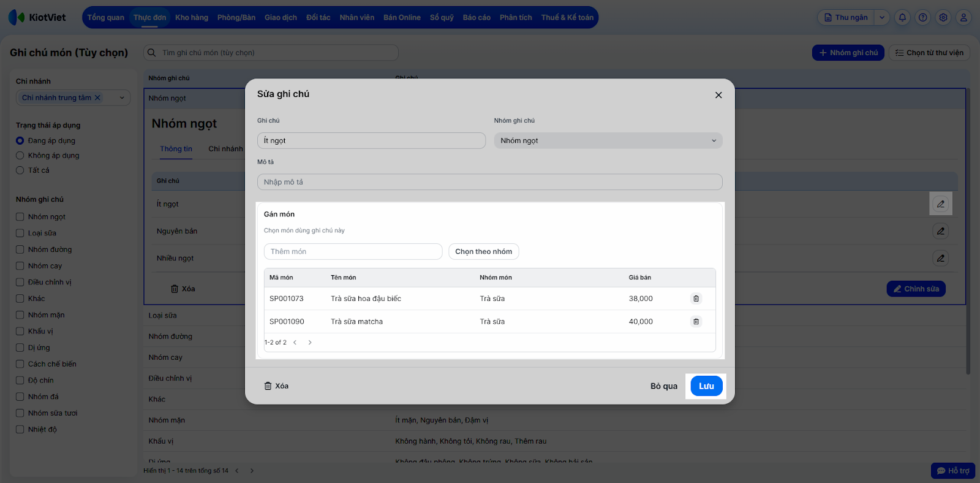Click the notification bell icon
Image resolution: width=980 pixels, height=483 pixels.
coord(902,18)
